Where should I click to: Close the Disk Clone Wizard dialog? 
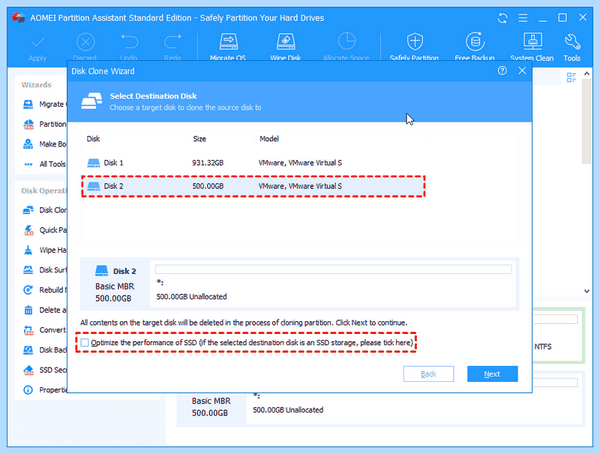(522, 70)
